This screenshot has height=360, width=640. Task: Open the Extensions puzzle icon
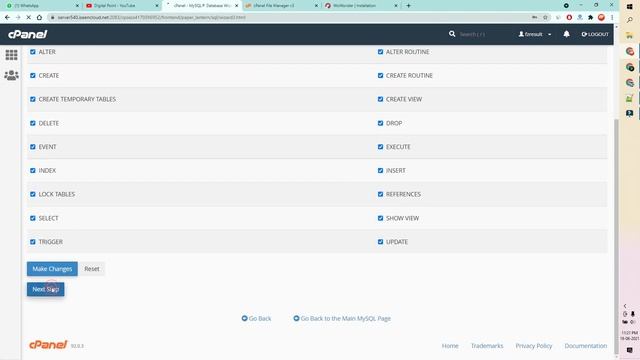point(590,17)
